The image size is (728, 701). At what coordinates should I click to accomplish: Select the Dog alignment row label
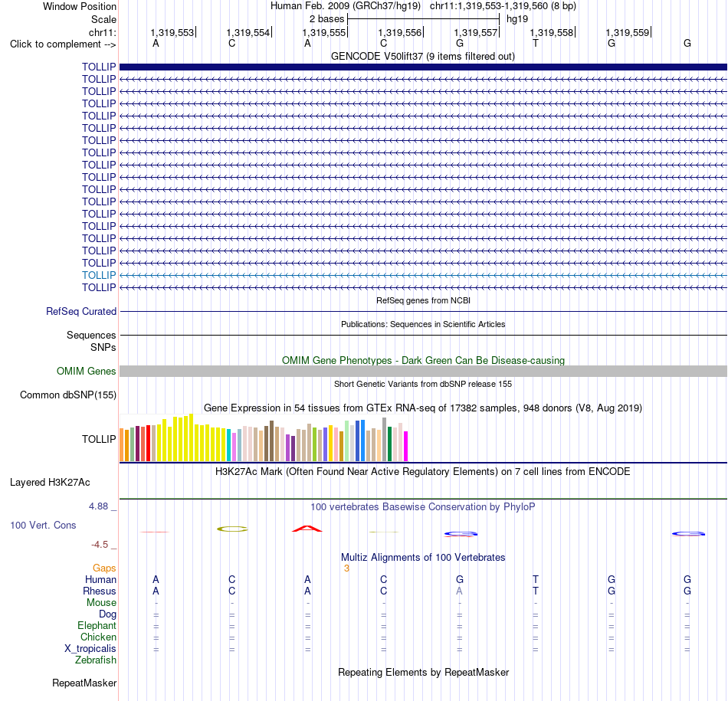[x=107, y=614]
